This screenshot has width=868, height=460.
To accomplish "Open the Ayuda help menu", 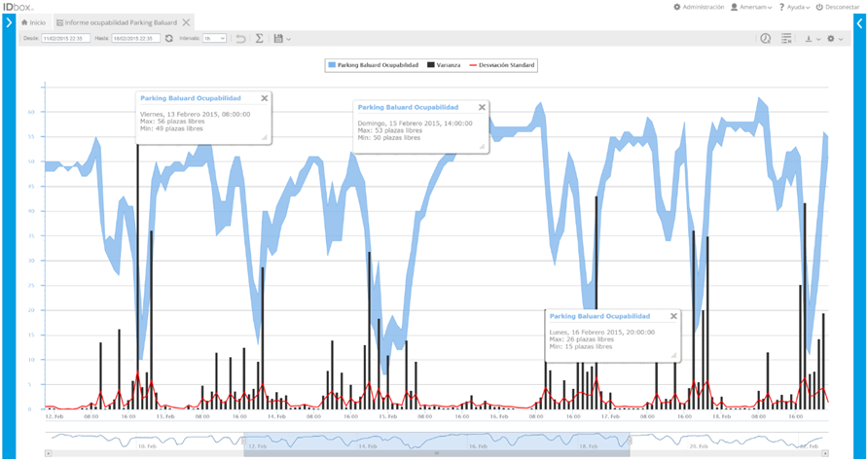I will (x=792, y=7).
